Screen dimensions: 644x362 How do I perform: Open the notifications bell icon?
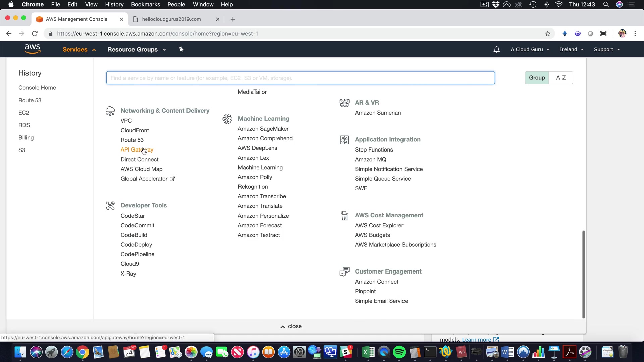tap(496, 49)
